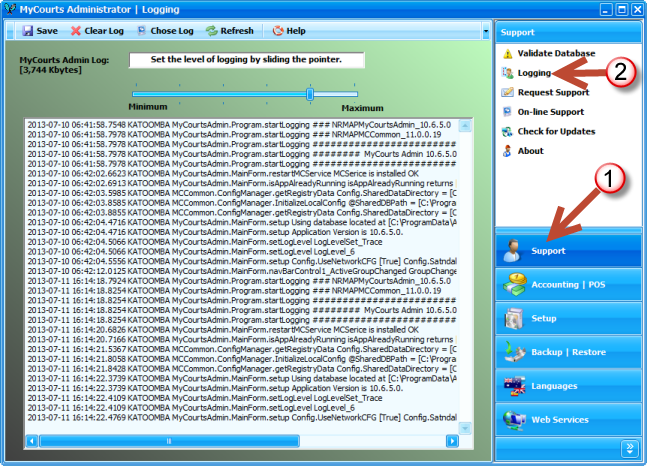Image resolution: width=647 pixels, height=466 pixels.
Task: Clear the log using Clear Log
Action: [97, 31]
